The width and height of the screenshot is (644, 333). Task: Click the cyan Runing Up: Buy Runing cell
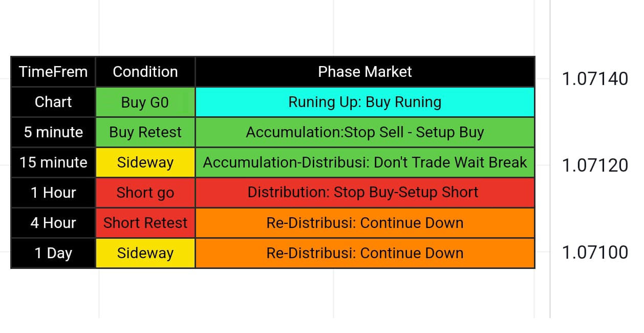365,102
